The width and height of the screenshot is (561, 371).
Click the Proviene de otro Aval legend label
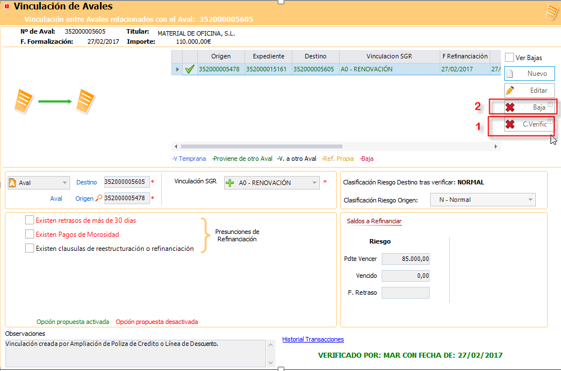[242, 158]
